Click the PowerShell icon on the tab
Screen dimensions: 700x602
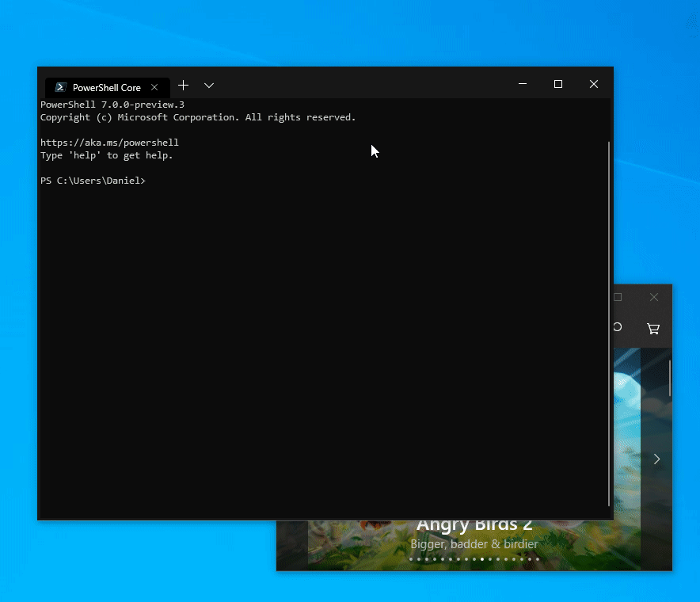[x=61, y=87]
